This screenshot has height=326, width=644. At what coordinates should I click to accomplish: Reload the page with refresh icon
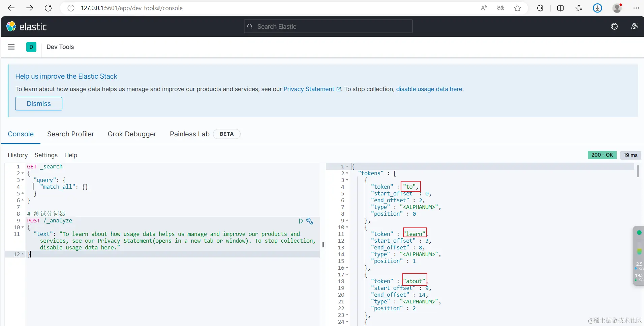(48, 8)
